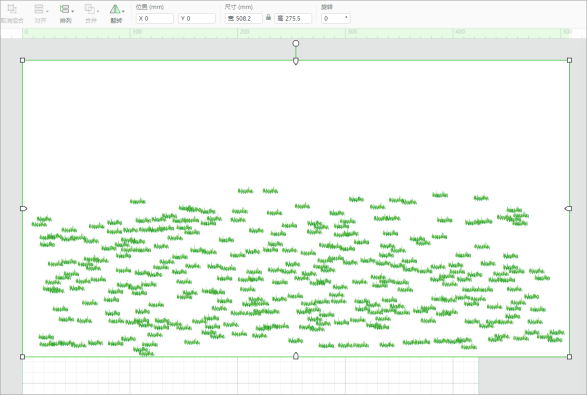This screenshot has width=587, height=395.
Task: Toggle the aspect ratio lock icon
Action: coord(268,18)
